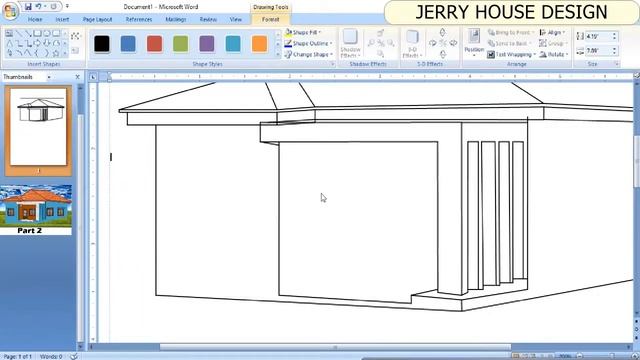The image size is (640, 360).
Task: Open the round Office button menu
Action: coord(10,11)
